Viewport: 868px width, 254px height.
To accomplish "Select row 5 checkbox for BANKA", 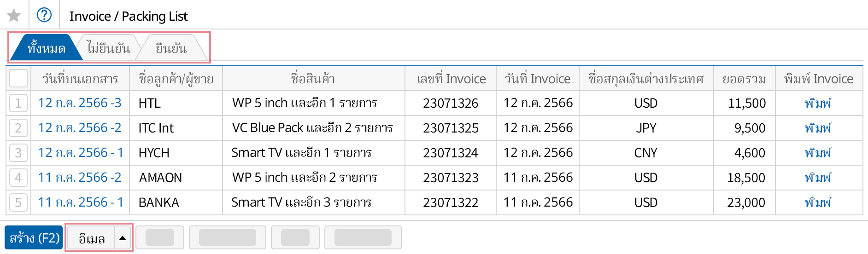I will coord(18,202).
